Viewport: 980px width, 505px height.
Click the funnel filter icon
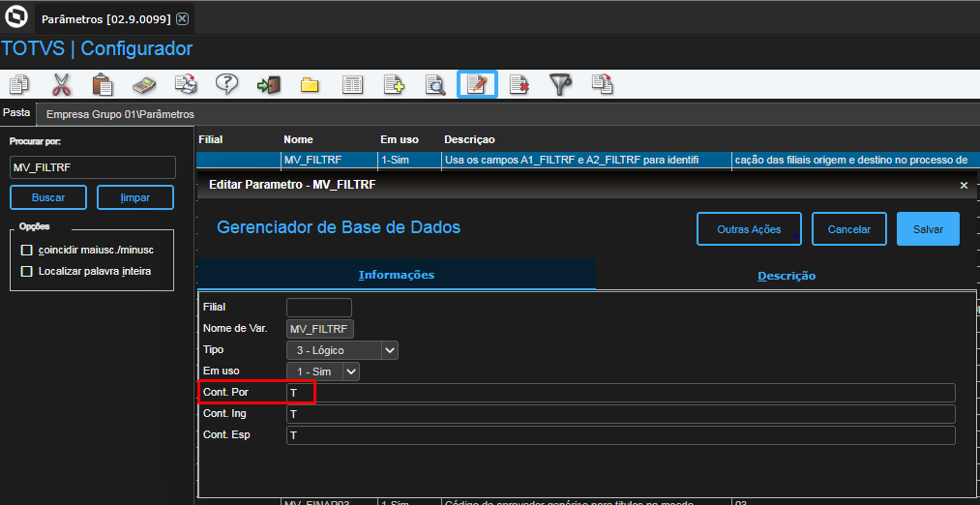tap(561, 84)
